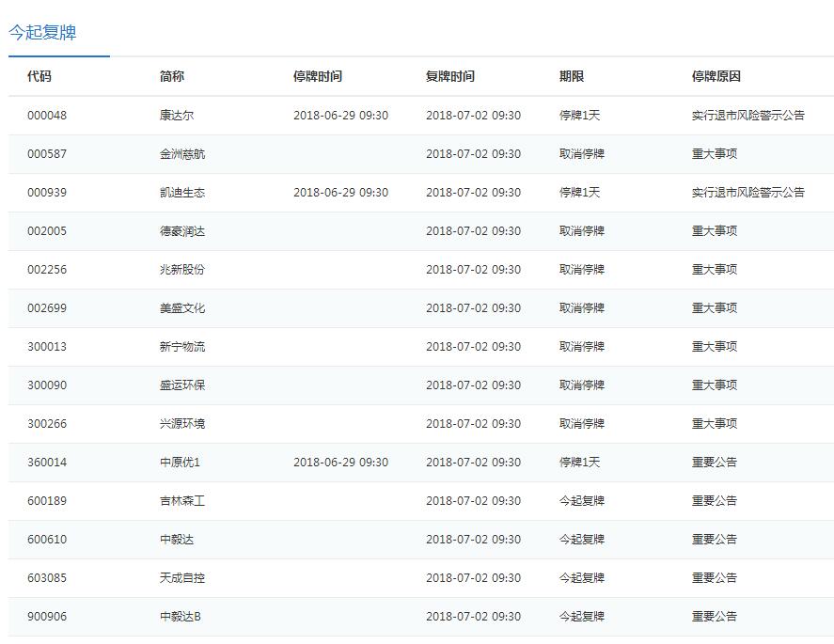Open the 康达尔 stock name
The height and width of the screenshot is (644, 834).
pyautogui.click(x=177, y=116)
